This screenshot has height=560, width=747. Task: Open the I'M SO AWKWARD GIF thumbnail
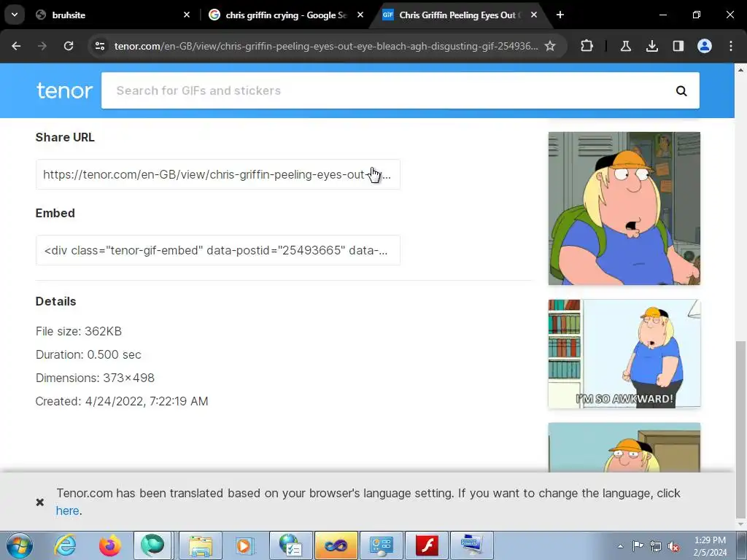point(624,354)
